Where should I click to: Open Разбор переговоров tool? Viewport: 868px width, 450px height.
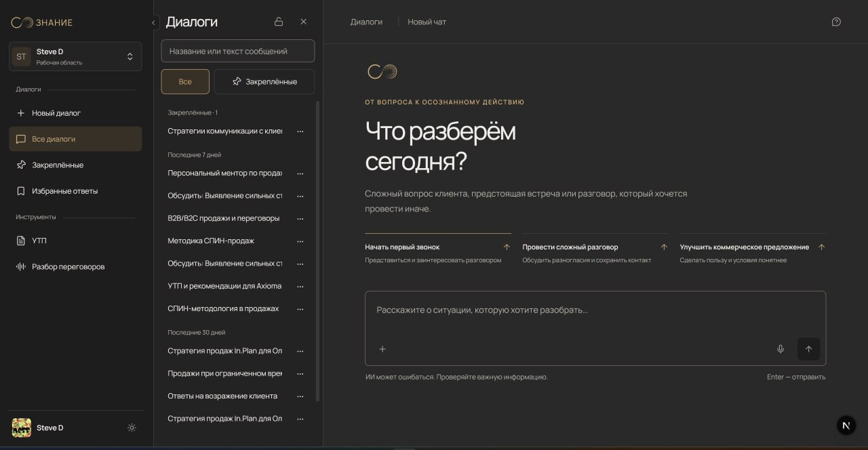pyautogui.click(x=75, y=266)
